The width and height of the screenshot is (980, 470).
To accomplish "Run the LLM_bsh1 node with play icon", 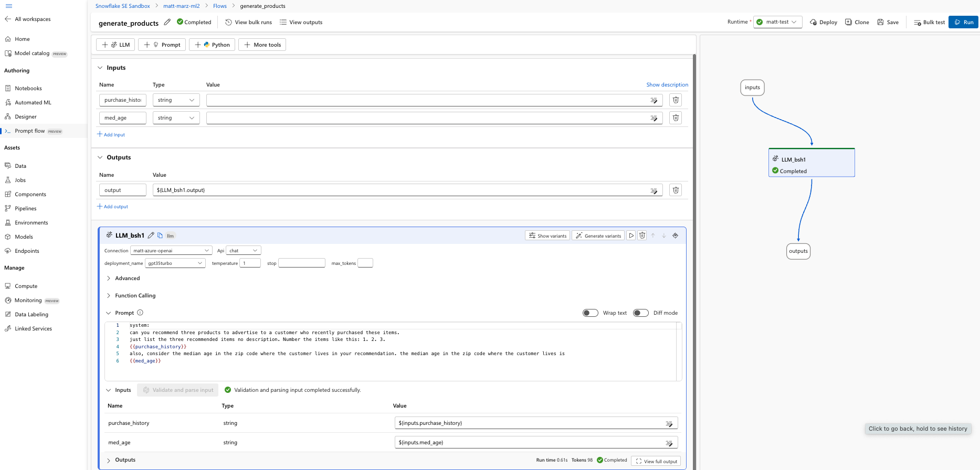I will (631, 236).
